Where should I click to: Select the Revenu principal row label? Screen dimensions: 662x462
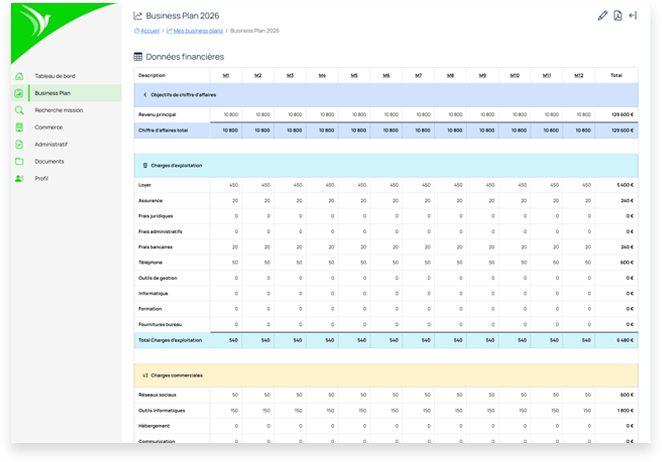pyautogui.click(x=157, y=114)
